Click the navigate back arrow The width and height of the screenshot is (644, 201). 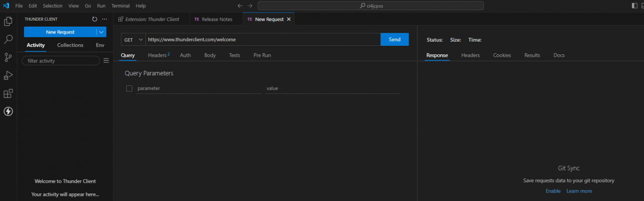(240, 6)
